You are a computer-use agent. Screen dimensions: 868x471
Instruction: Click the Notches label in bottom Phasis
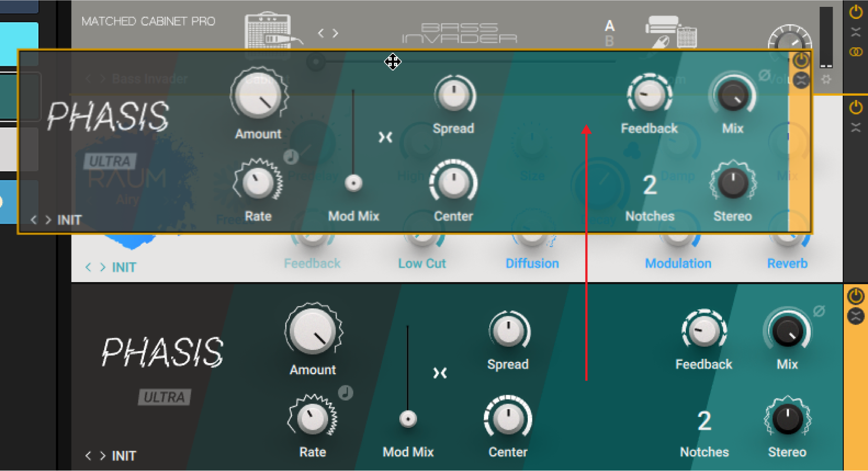pyautogui.click(x=704, y=452)
